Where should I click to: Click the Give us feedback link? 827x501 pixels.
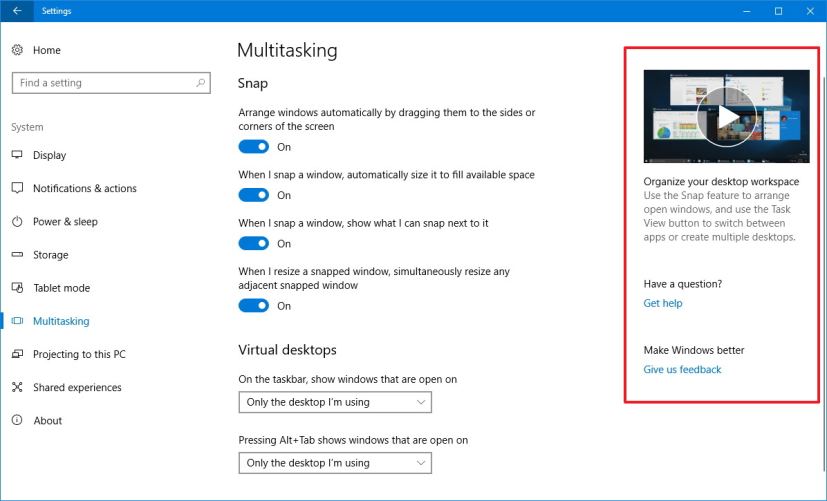[x=682, y=370]
